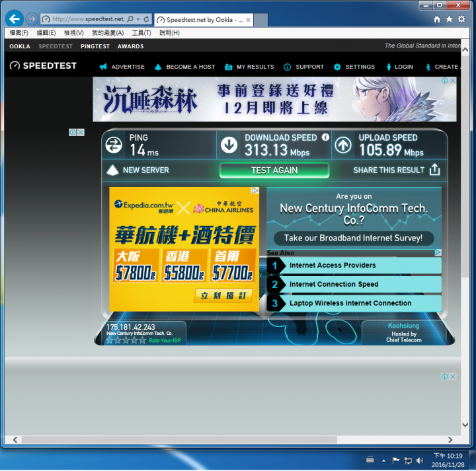The width and height of the screenshot is (476, 471).
Task: Click the upload speed arrow icon
Action: tap(343, 145)
